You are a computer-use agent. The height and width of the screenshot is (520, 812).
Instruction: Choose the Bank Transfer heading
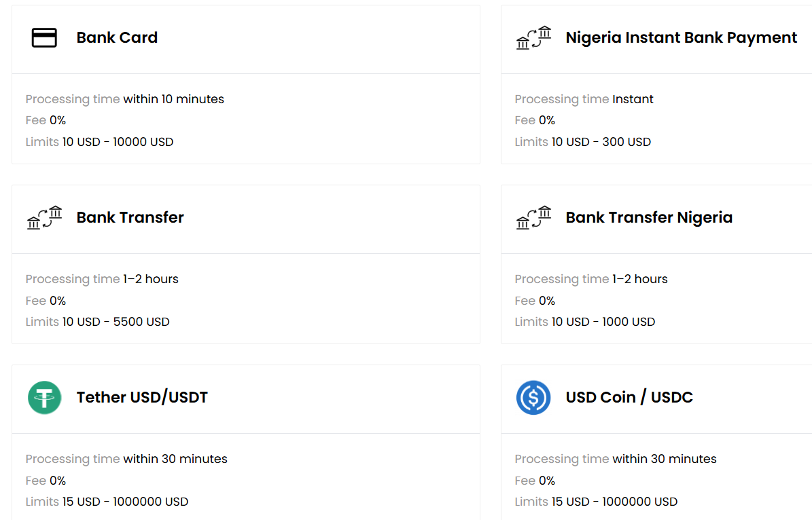(130, 218)
